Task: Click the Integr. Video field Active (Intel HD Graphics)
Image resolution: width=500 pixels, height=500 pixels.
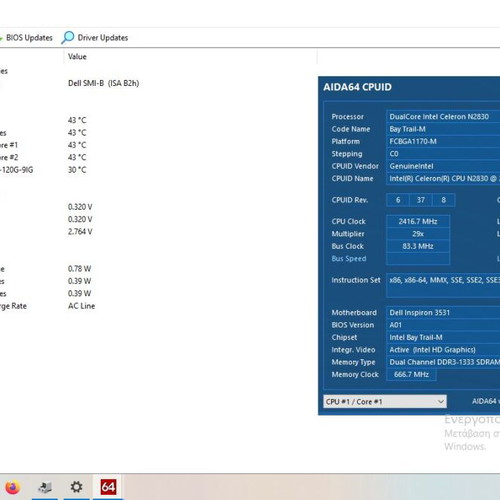Action: (x=443, y=350)
